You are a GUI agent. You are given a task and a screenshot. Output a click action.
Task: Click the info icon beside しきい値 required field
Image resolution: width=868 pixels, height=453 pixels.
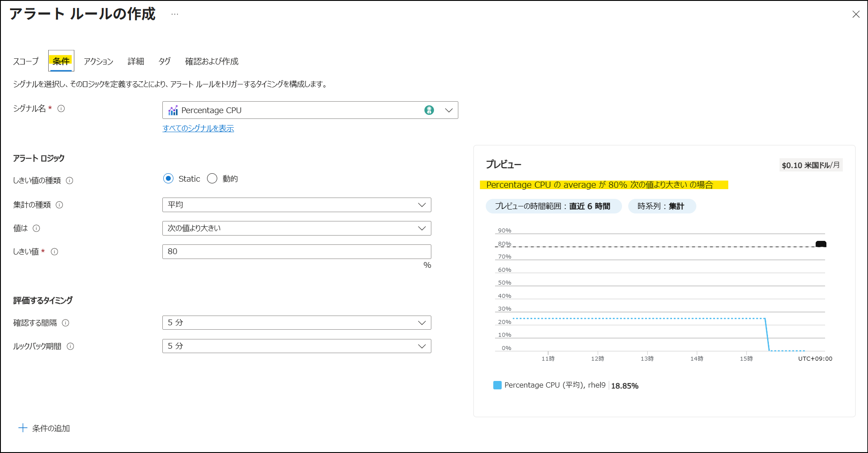[54, 251]
